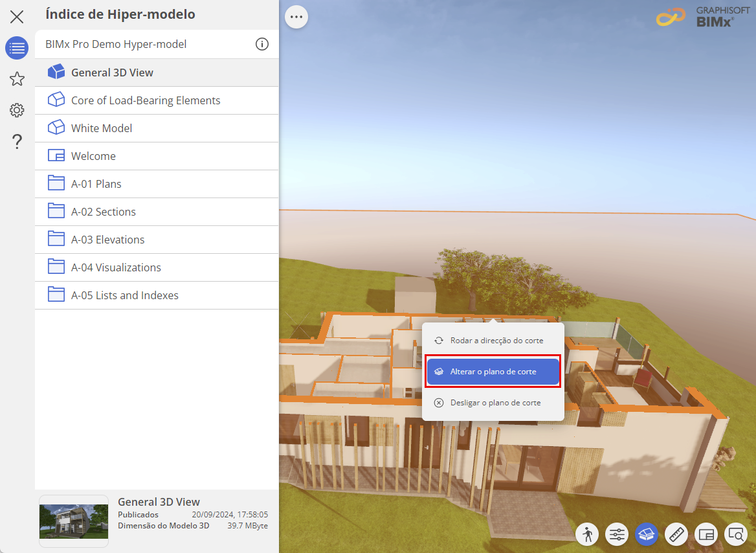Screen dimensions: 756x553
Task: Choose Alterar o plano de corte
Action: 493,372
